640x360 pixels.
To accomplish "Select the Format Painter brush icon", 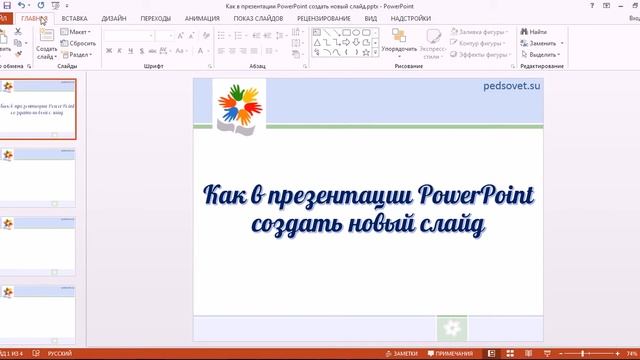I will pyautogui.click(x=18, y=54).
